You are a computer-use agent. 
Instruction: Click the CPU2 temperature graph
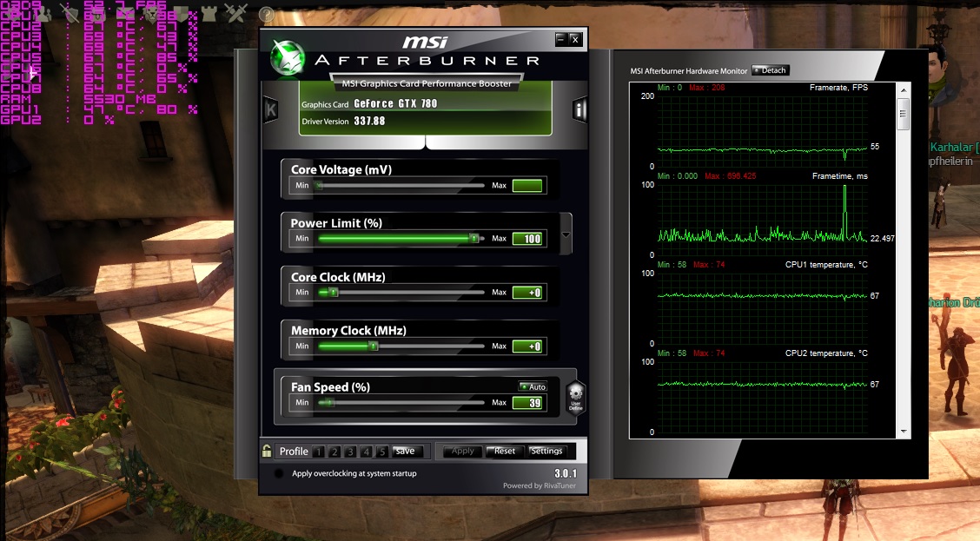coord(762,398)
